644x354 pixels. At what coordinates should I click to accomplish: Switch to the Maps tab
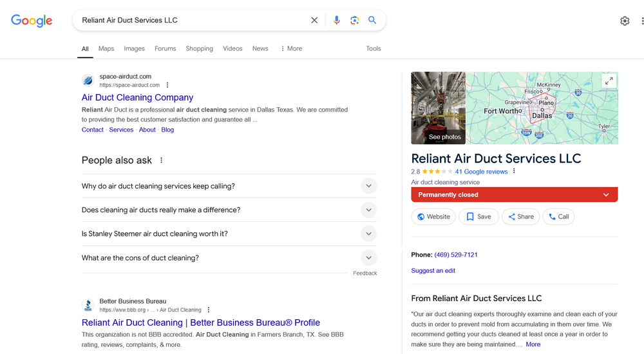pos(106,48)
